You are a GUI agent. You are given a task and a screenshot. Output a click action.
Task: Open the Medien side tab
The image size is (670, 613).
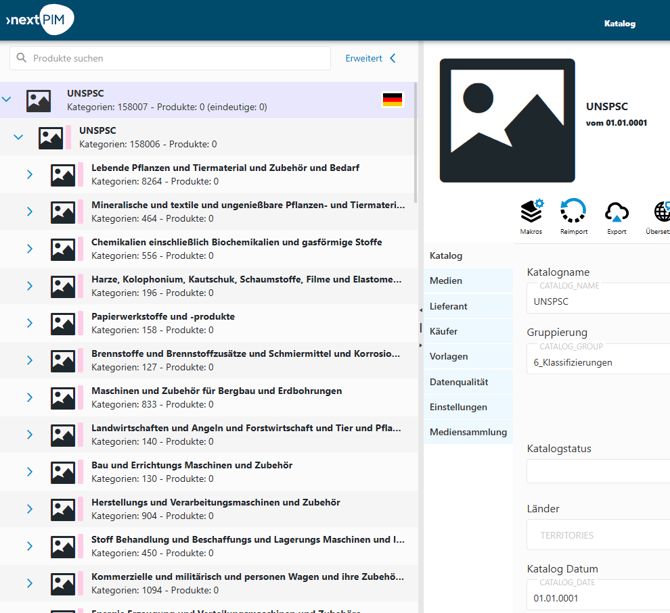tap(468, 281)
